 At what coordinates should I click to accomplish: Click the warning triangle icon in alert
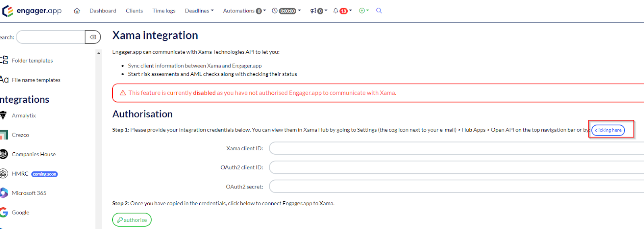(123, 93)
